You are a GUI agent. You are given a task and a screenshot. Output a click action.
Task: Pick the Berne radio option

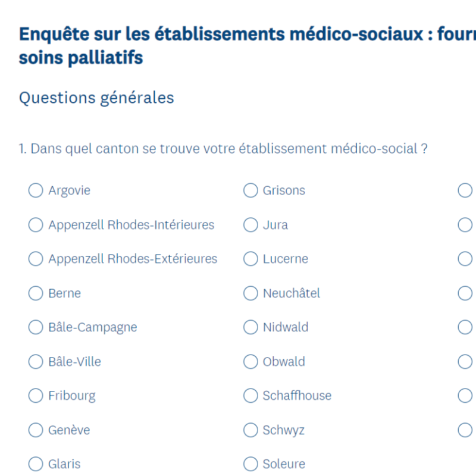click(x=36, y=293)
